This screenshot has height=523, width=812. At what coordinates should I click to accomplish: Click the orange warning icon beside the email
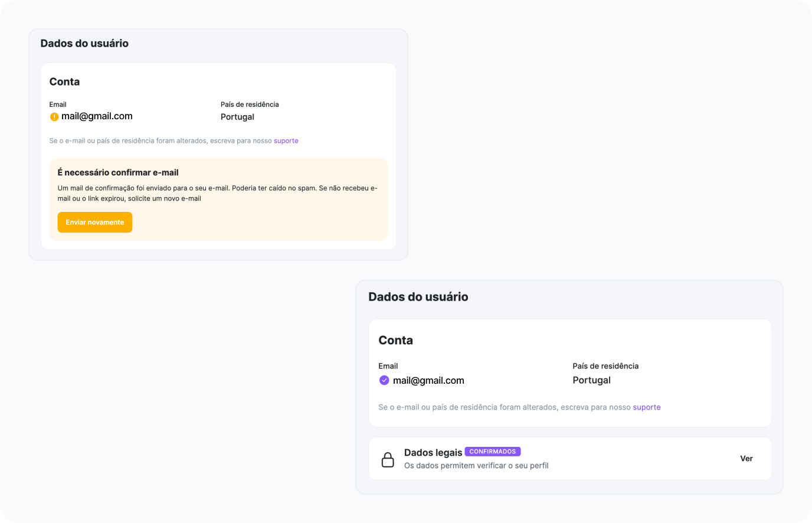coord(54,117)
